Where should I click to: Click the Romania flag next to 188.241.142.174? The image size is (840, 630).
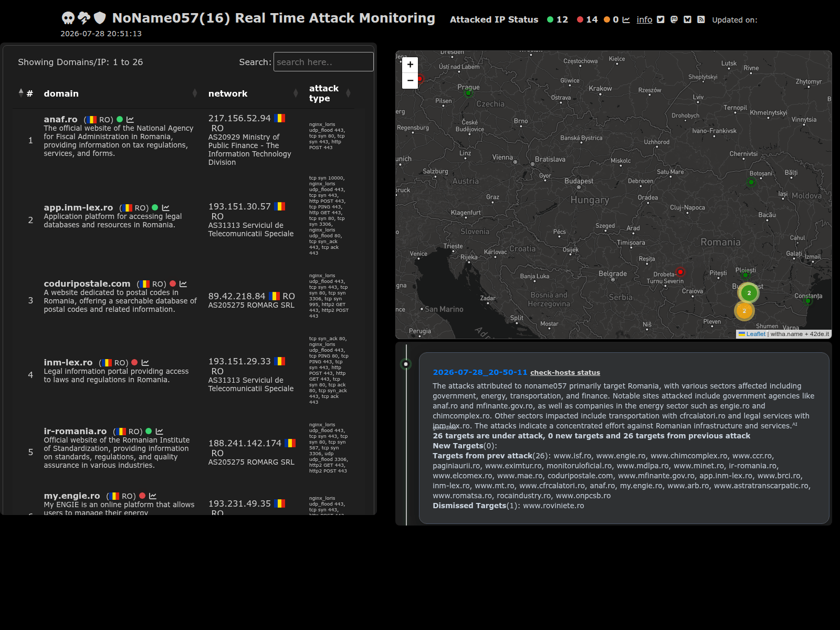coord(290,443)
